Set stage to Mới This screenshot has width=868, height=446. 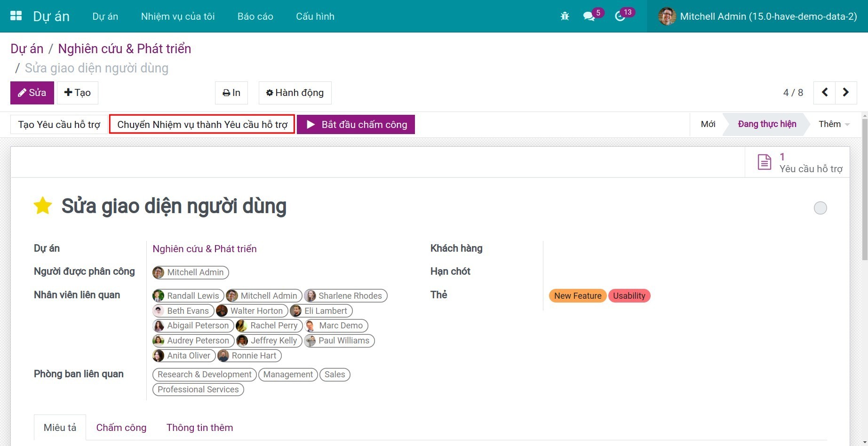click(x=708, y=124)
